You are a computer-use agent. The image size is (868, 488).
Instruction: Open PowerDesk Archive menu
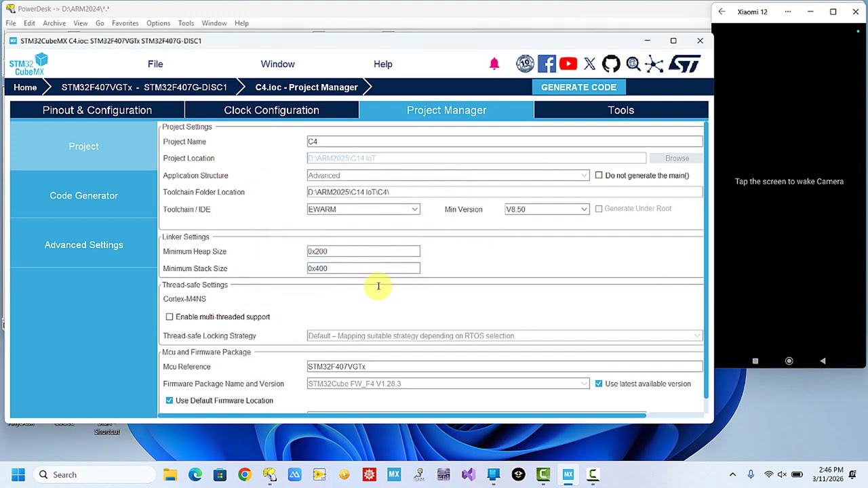point(54,23)
